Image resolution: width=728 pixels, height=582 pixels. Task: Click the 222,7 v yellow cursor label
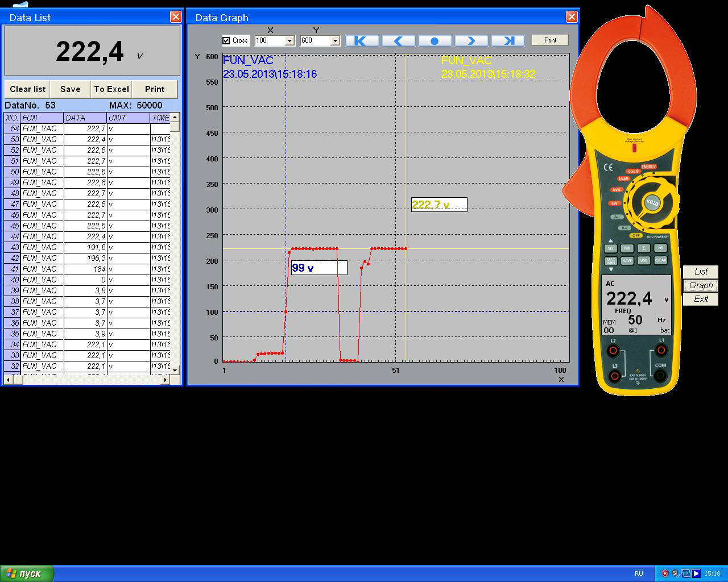pos(439,205)
